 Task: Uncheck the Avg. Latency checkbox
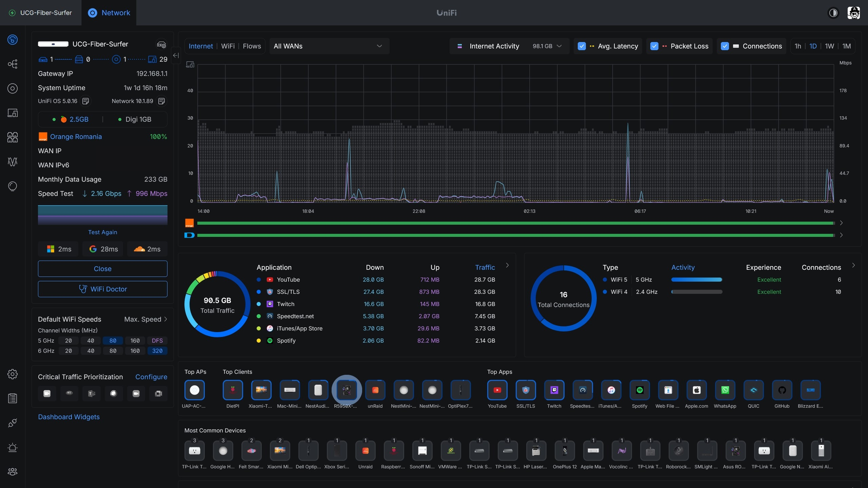coord(581,46)
